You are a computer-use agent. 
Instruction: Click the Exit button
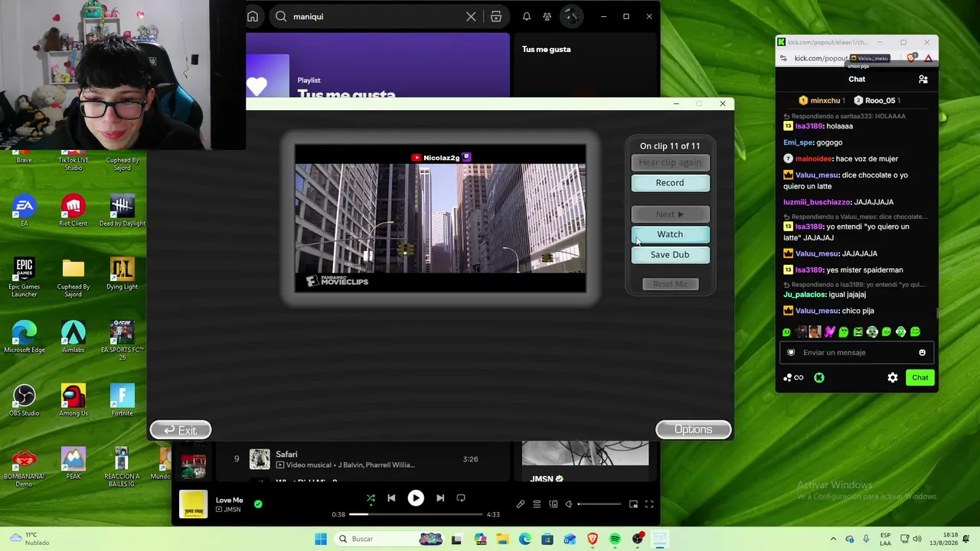[x=181, y=430]
